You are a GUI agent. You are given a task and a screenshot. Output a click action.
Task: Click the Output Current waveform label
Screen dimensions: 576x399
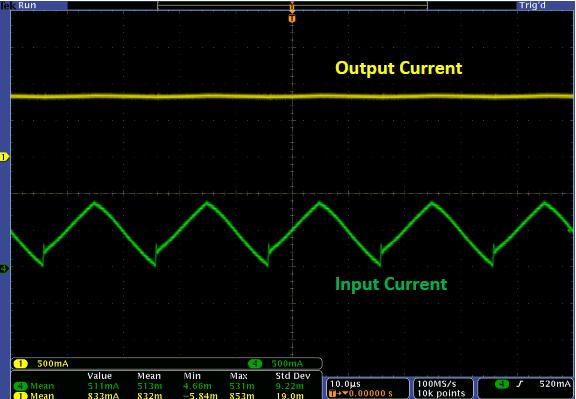pos(399,68)
